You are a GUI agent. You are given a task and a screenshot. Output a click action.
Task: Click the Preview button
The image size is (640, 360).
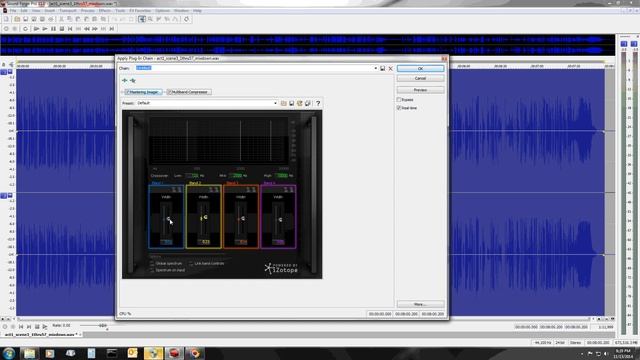pyautogui.click(x=420, y=90)
